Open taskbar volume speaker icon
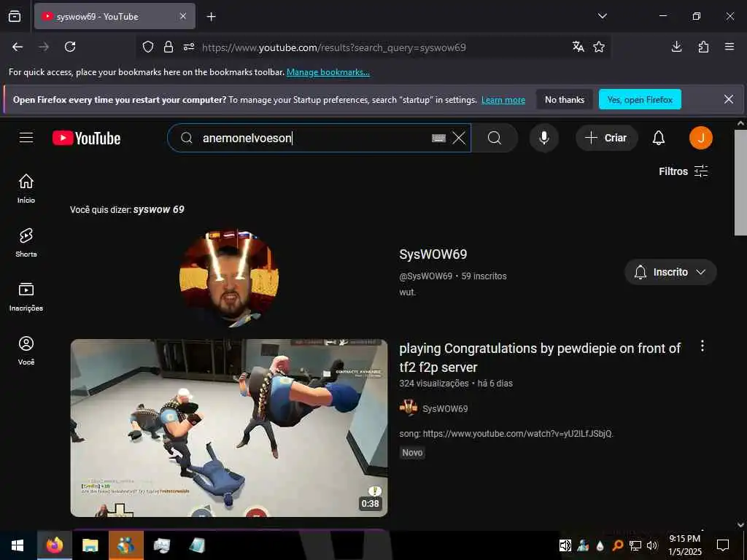The image size is (747, 560). tap(652, 545)
